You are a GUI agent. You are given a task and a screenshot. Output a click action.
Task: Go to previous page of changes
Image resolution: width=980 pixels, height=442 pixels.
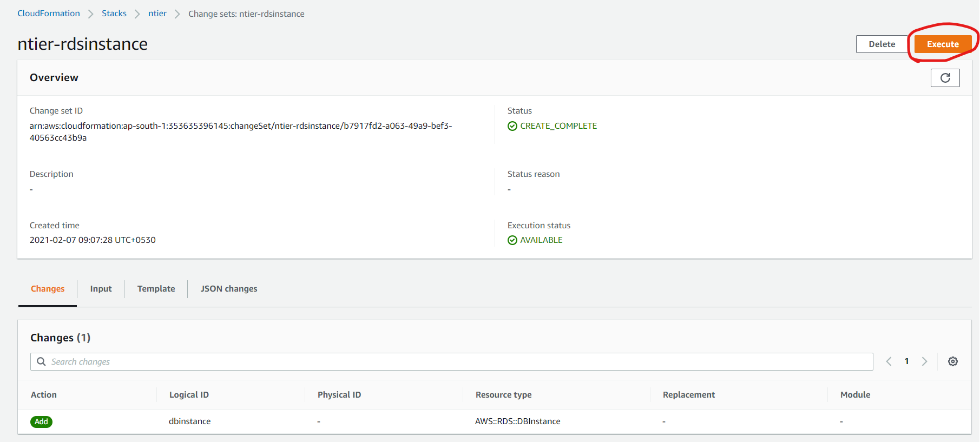tap(889, 361)
